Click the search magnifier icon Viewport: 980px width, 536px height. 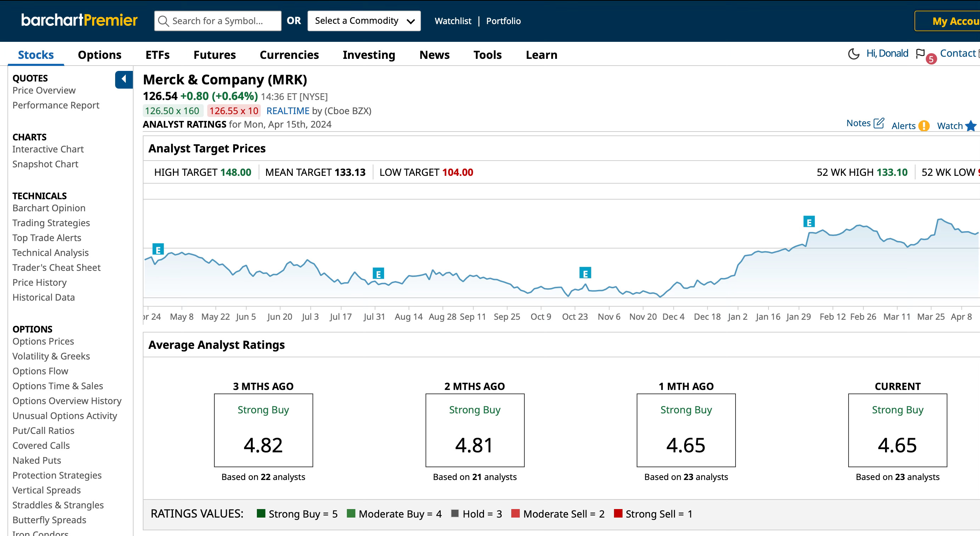pyautogui.click(x=163, y=21)
